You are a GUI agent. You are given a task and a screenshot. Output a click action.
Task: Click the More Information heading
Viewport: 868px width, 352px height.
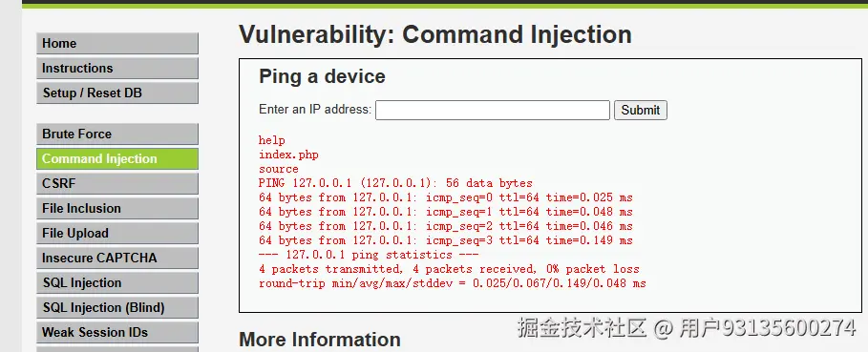click(x=319, y=340)
